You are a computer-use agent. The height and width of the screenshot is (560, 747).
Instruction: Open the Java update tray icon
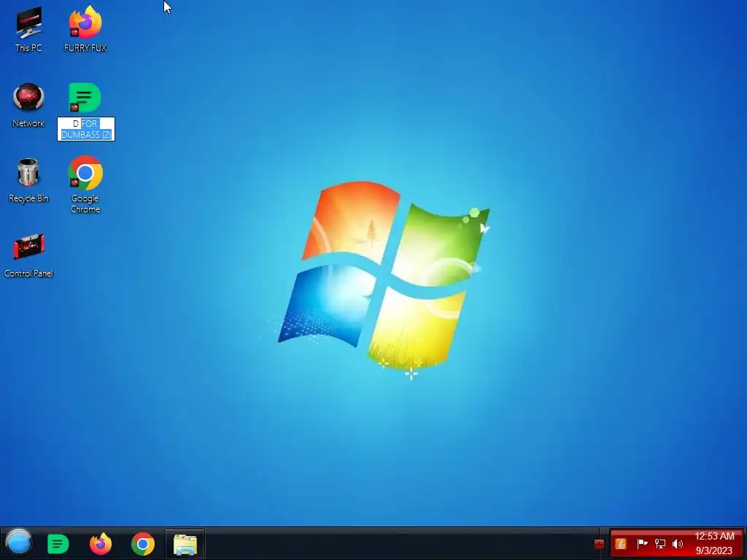point(621,544)
